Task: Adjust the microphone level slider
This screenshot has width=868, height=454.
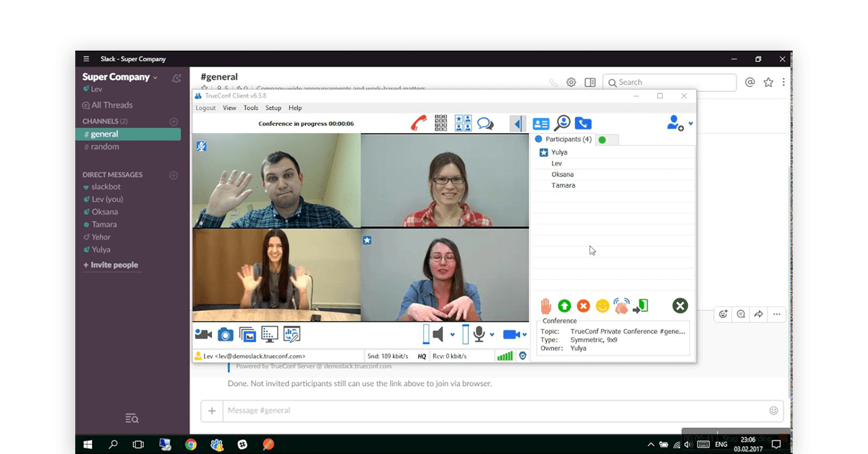Action: coord(465,334)
